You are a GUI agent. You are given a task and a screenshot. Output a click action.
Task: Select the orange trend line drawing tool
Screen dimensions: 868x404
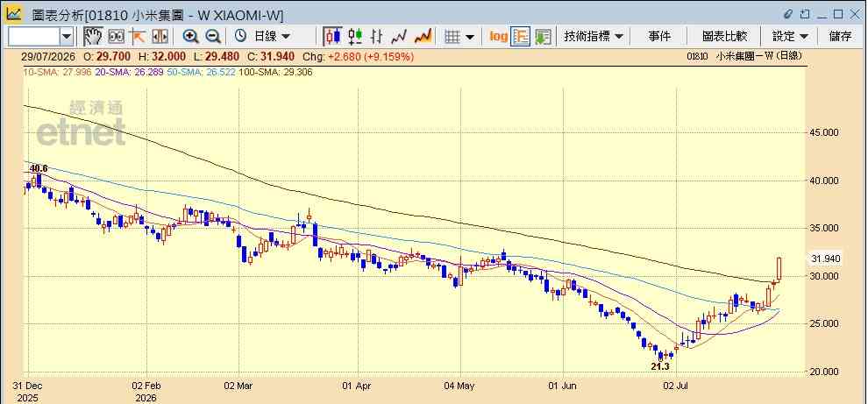click(138, 37)
